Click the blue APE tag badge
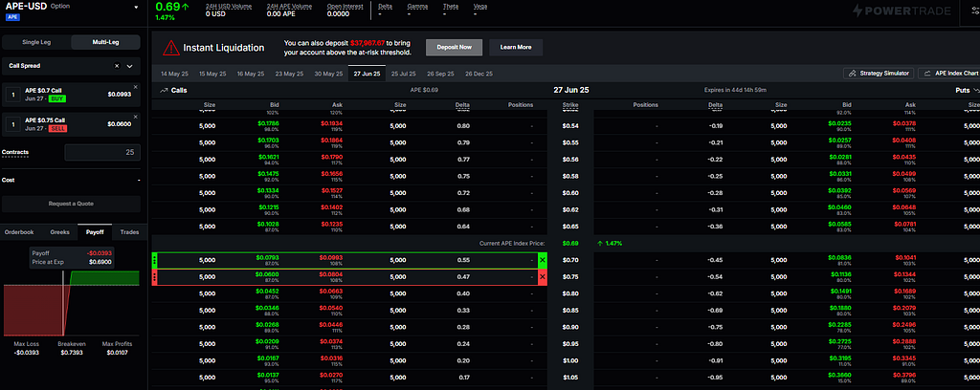This screenshot has width=980, height=390. click(x=13, y=17)
